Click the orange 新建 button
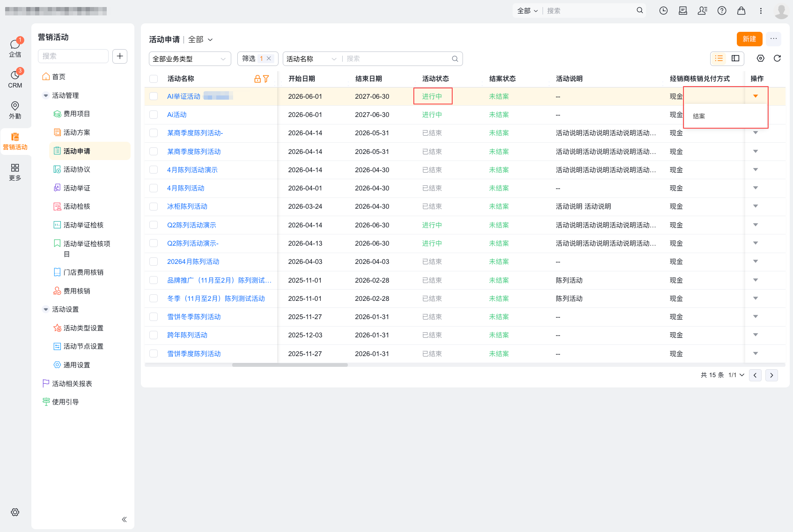 point(749,39)
